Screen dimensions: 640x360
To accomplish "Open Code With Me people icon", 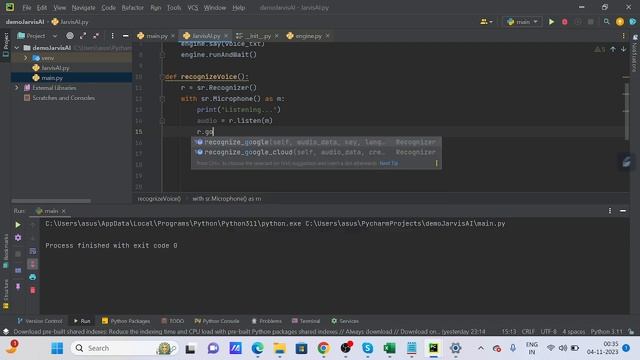I will click(x=484, y=22).
